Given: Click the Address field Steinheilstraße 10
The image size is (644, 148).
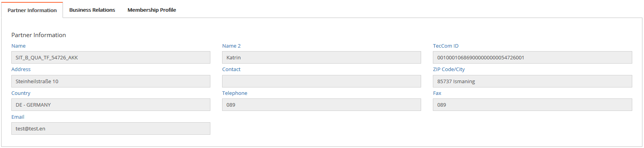Looking at the screenshot, I should point(111,81).
